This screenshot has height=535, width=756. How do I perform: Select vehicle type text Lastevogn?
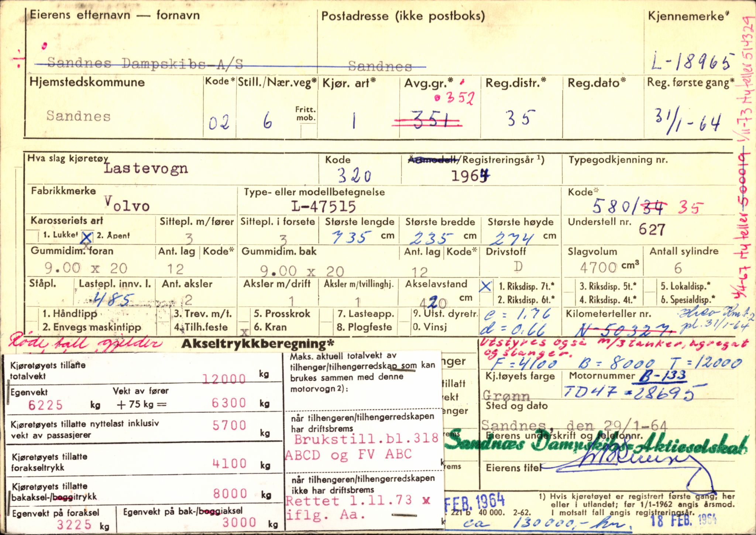point(145,168)
